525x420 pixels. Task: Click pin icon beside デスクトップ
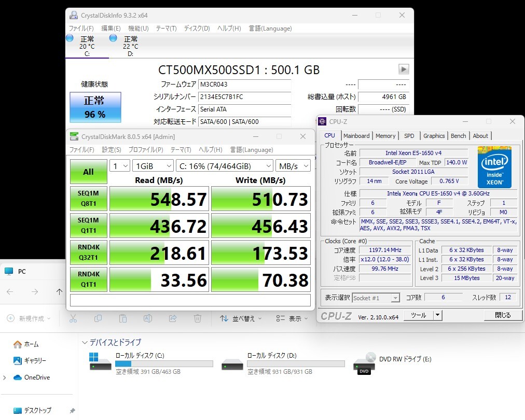click(x=72, y=411)
